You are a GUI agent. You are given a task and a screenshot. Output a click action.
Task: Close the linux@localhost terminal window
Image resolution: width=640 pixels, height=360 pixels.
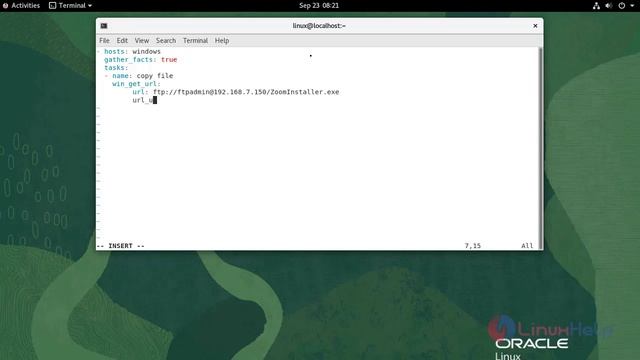tap(535, 26)
